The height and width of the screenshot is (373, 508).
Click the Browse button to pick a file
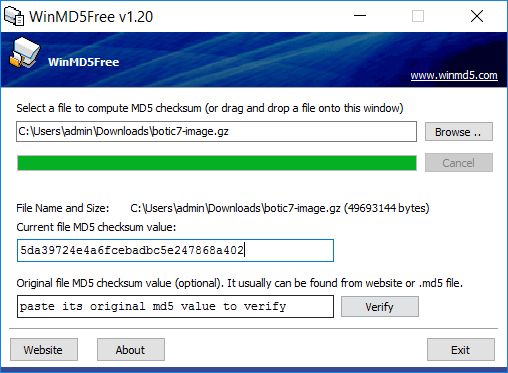459,132
